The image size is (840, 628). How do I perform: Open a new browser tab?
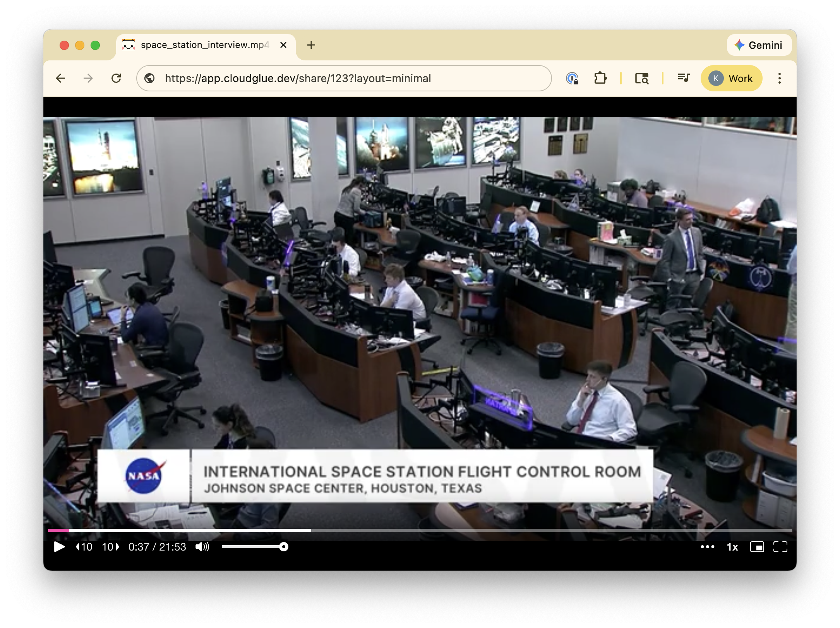click(311, 45)
